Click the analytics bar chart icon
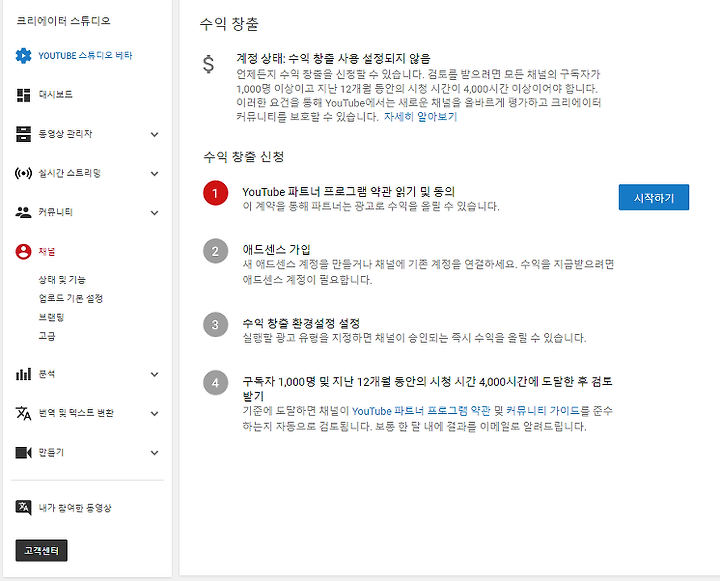This screenshot has width=720, height=581. point(23,374)
